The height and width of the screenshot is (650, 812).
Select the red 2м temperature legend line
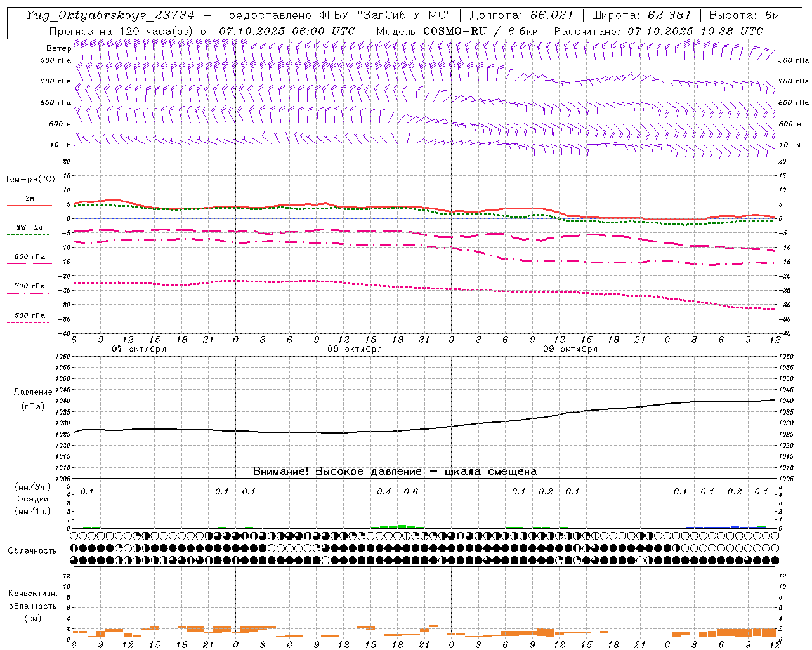point(29,205)
